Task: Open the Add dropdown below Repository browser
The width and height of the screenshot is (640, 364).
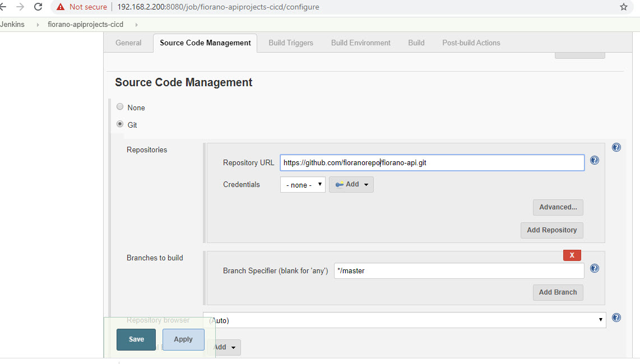Action: pyautogui.click(x=225, y=347)
